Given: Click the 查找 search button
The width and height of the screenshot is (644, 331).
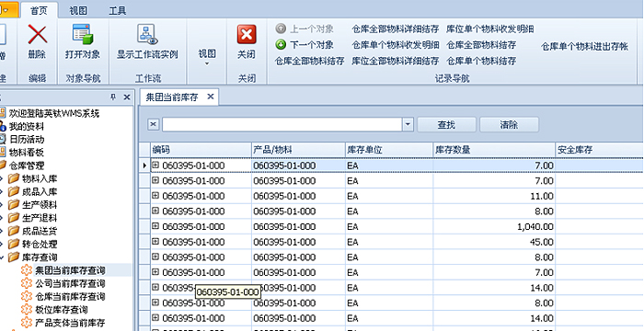Looking at the screenshot, I should 446,124.
